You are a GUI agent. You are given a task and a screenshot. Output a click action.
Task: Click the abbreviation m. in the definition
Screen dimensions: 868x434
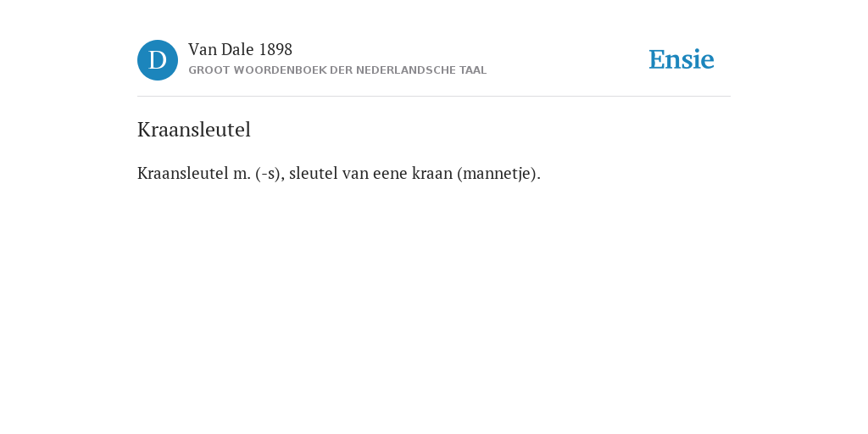[242, 174]
